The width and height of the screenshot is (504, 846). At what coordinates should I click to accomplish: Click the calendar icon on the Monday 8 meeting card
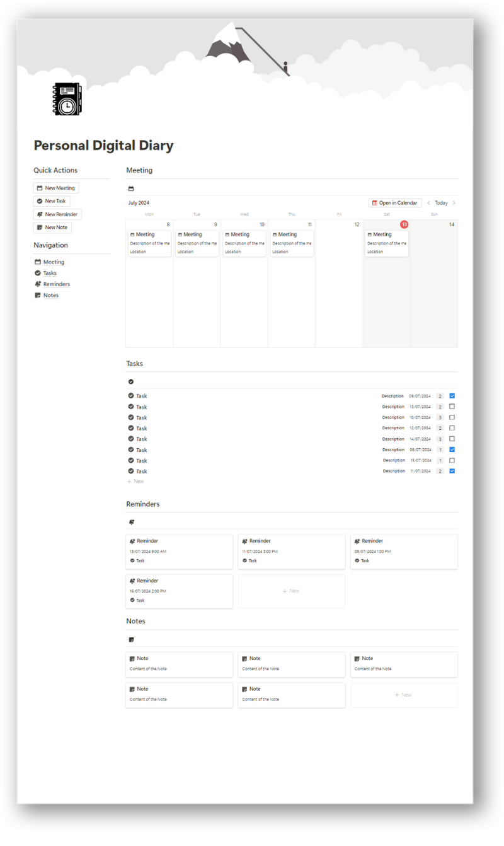coord(132,235)
